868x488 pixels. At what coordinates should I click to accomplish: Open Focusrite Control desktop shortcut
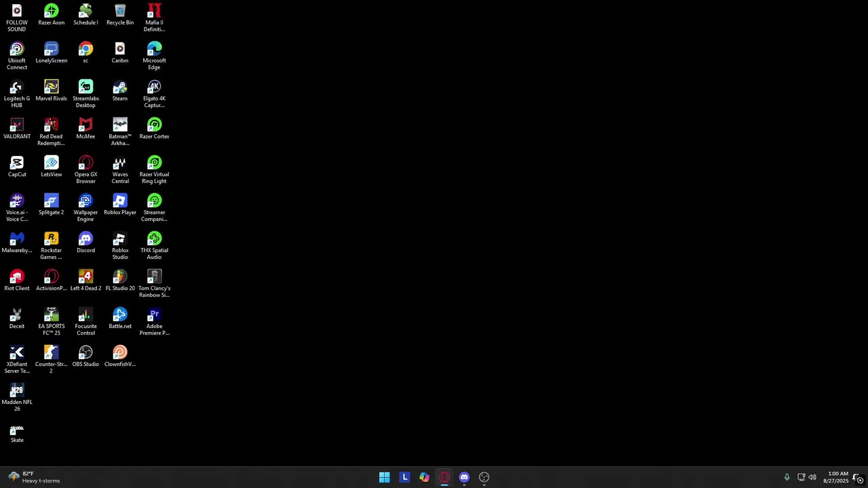85,322
